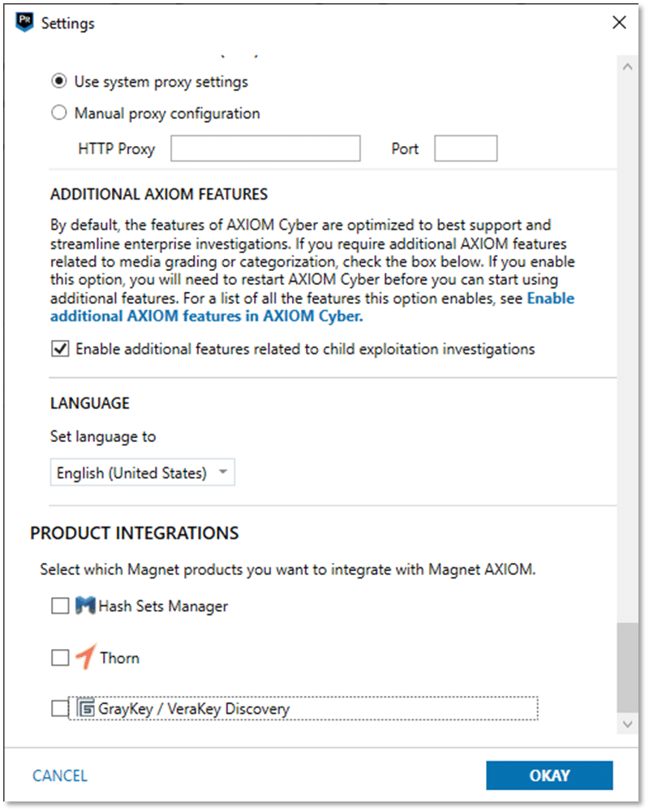Click the GrayKey / VeraKey Discovery icon
Image resolution: width=649 pixels, height=812 pixels.
pyautogui.click(x=86, y=708)
